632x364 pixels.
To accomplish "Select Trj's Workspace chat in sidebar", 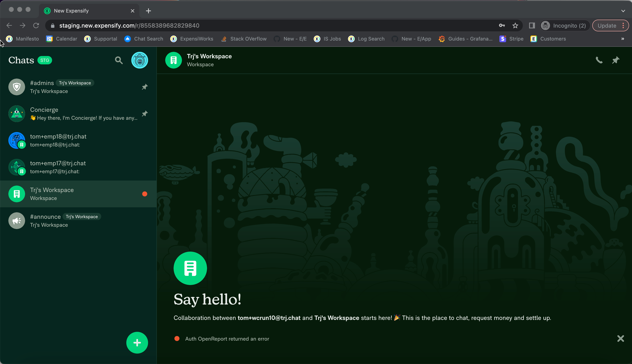I will pos(78,194).
